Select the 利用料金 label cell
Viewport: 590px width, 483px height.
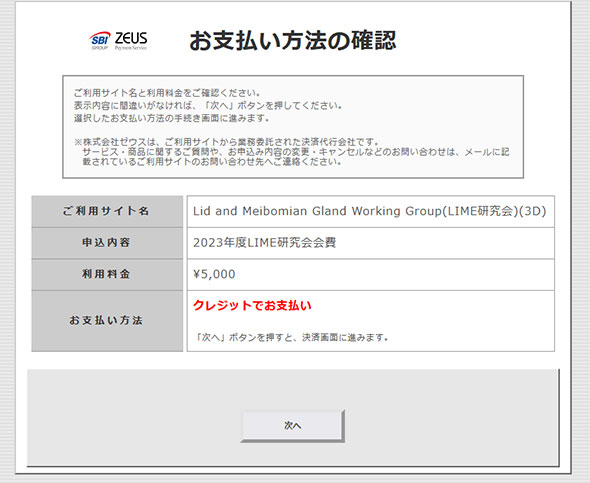[x=107, y=274]
